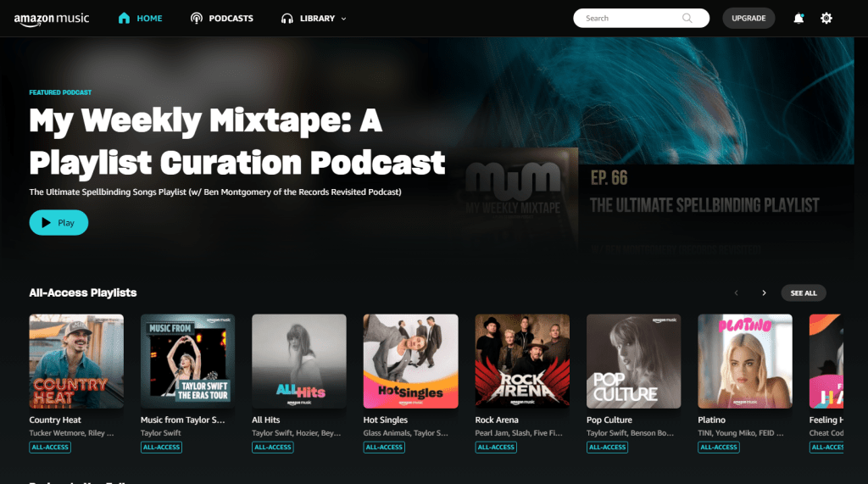Click See All for All-Access Playlists

coord(803,292)
